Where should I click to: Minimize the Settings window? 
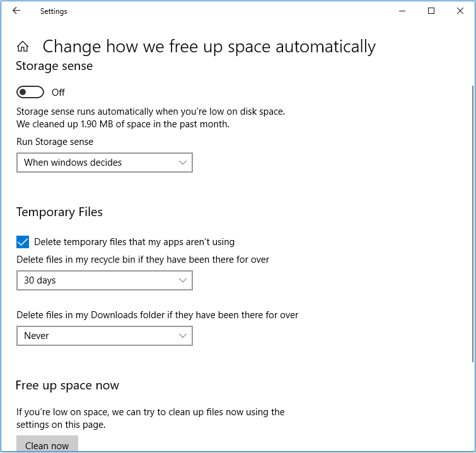pyautogui.click(x=402, y=11)
